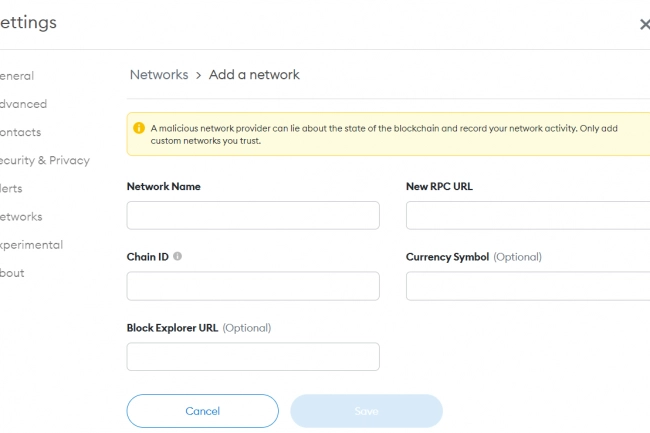Go to Contacts in the sidebar
Viewport: 650px width, 433px height.
point(21,132)
